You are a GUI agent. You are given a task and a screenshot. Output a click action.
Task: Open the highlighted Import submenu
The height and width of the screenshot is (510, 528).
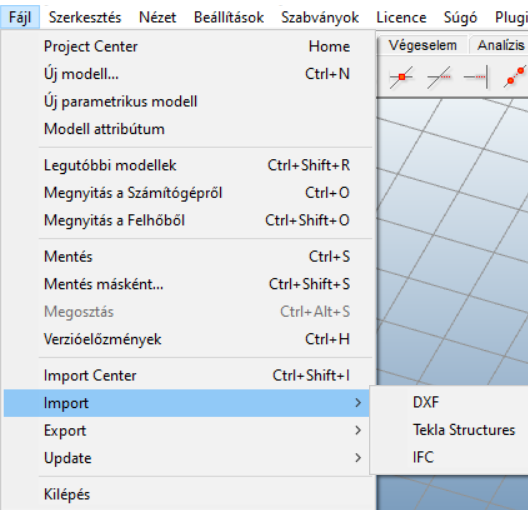[x=187, y=403]
